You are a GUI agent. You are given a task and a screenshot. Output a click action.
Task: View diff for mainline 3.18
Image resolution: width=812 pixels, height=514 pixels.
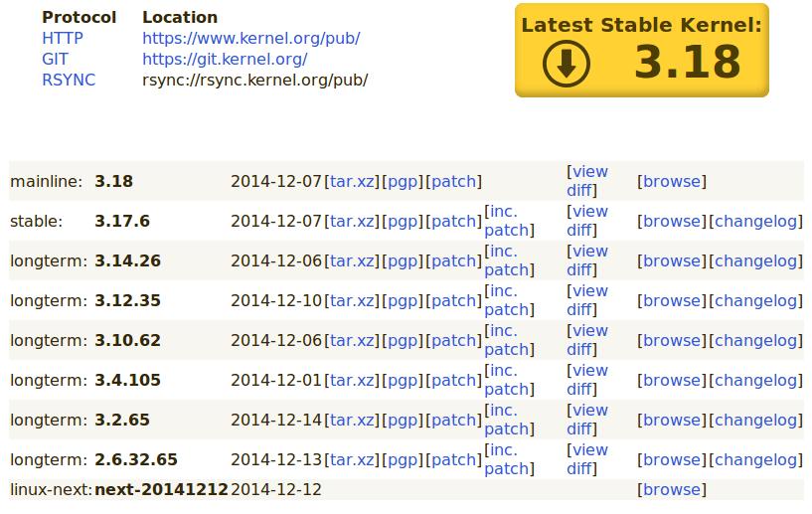coord(587,181)
